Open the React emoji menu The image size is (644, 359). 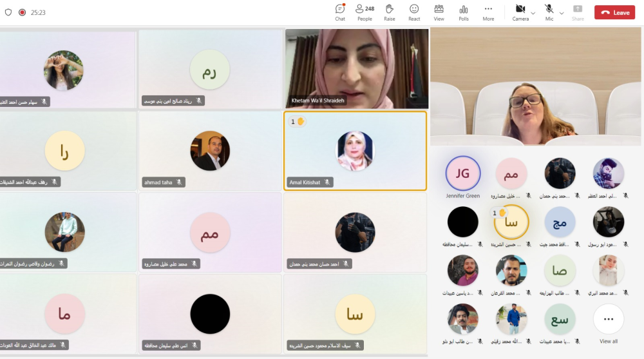(414, 12)
